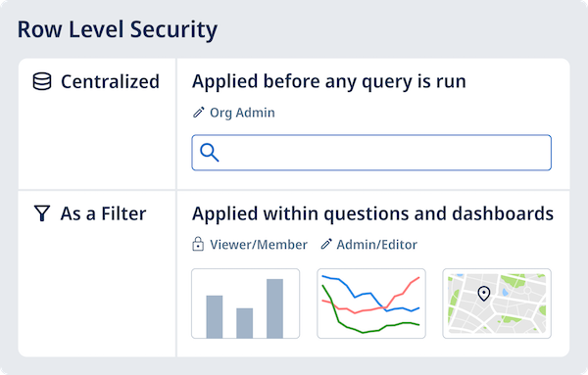This screenshot has height=375, width=588.
Task: Click the pencil icon beside Admin/Editor
Action: tap(326, 244)
